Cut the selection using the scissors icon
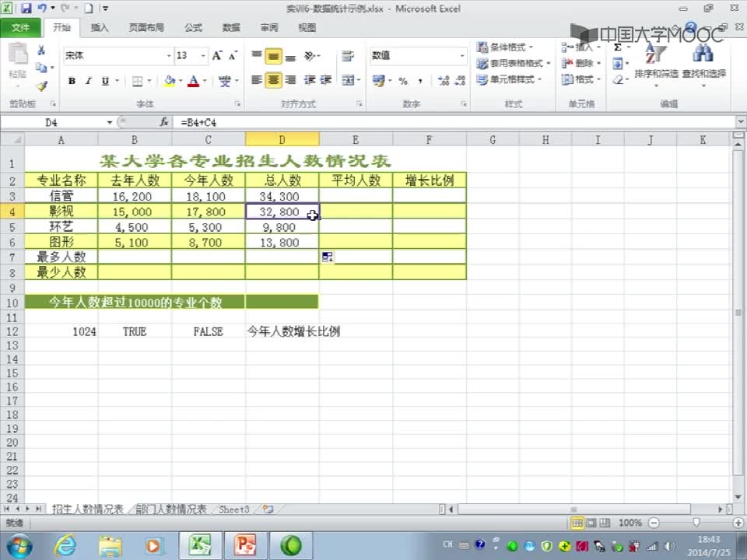This screenshot has height=560, width=747. point(41,50)
